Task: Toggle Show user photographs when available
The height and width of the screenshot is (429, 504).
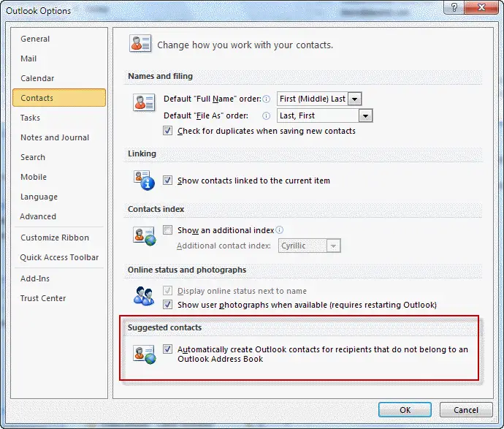Action: (x=167, y=304)
